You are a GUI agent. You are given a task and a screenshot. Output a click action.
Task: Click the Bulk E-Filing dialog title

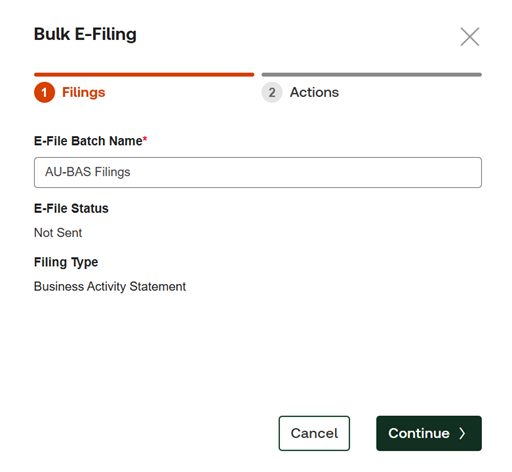coord(85,34)
